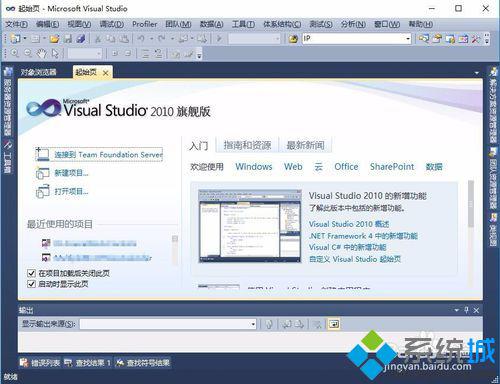Open the 显示输出来源 dropdown
This screenshot has width=500, height=384.
[253, 324]
